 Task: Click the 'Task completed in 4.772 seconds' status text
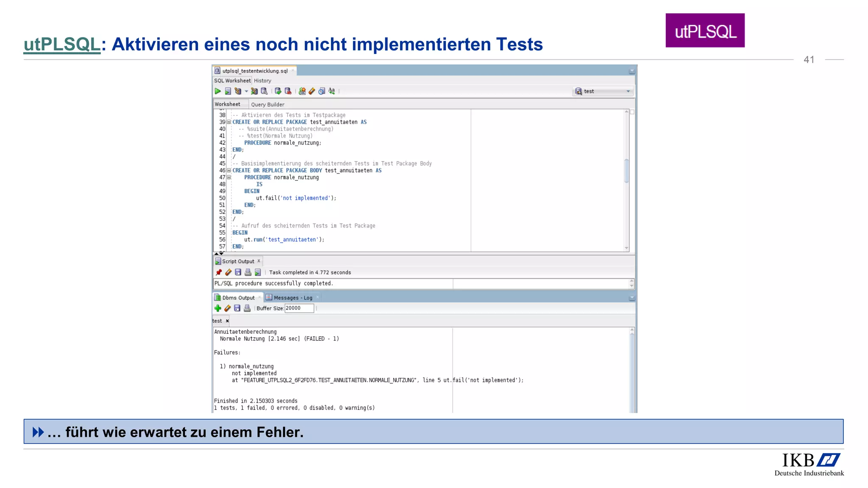(x=310, y=272)
